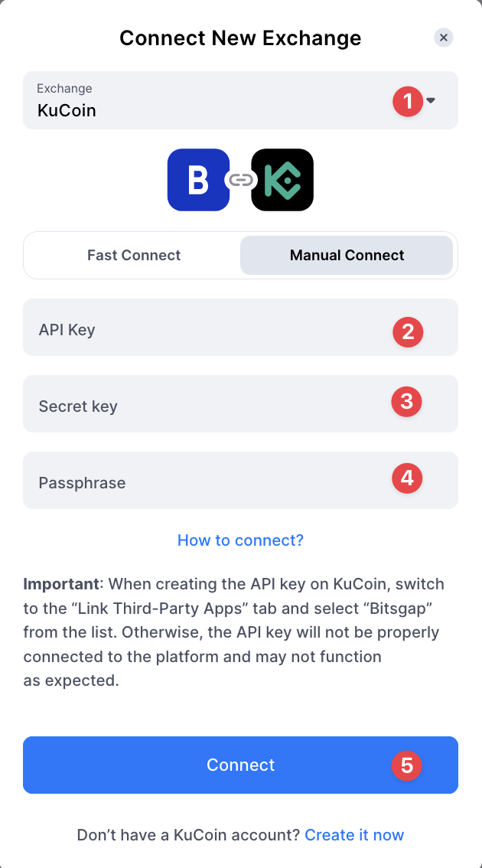The image size is (482, 868).
Task: Click the red number 4 badge
Action: point(407,478)
